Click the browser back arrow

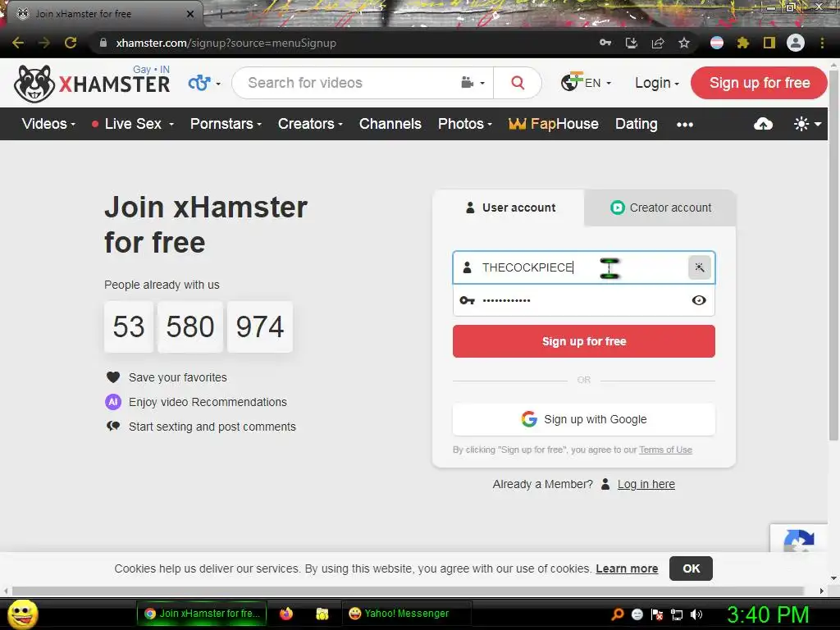tap(18, 43)
